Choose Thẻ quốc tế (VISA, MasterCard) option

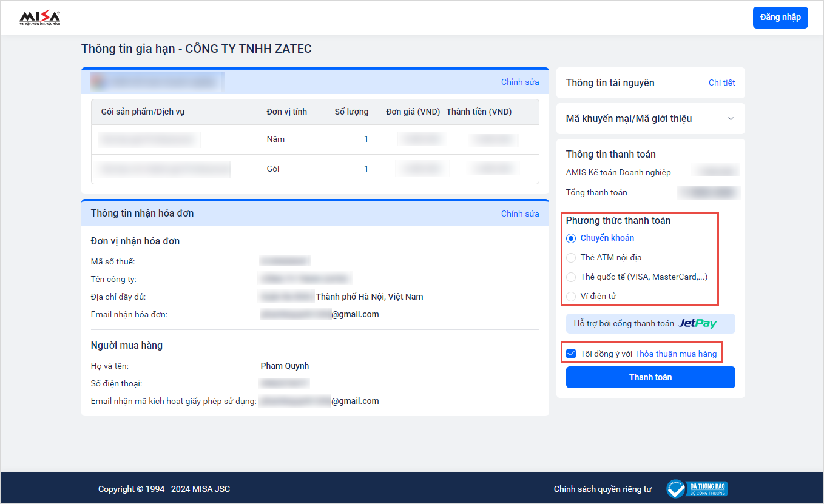click(x=571, y=277)
